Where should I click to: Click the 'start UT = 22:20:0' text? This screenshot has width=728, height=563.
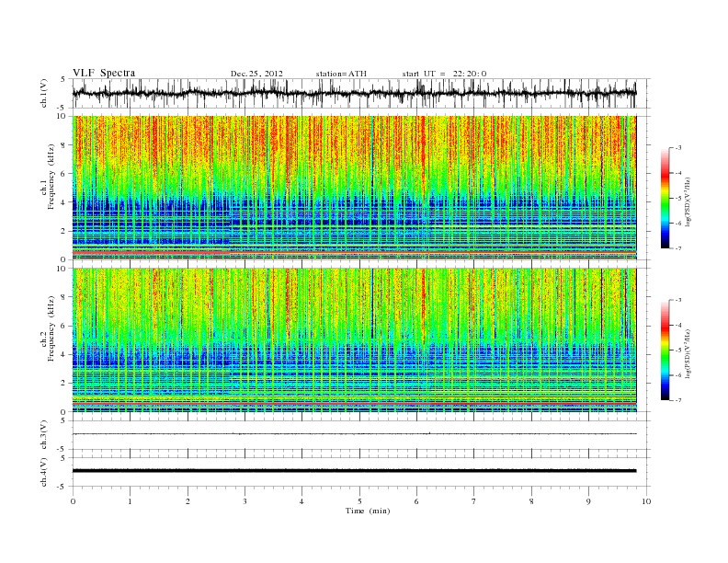click(444, 74)
